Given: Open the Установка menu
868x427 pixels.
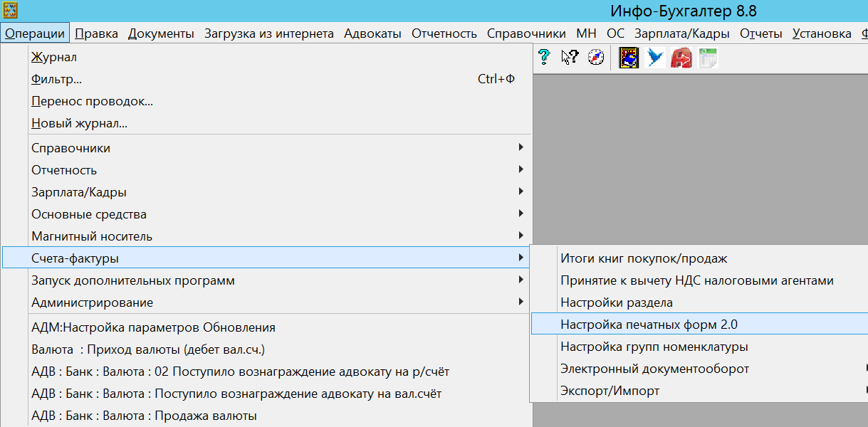Looking at the screenshot, I should coord(822,33).
